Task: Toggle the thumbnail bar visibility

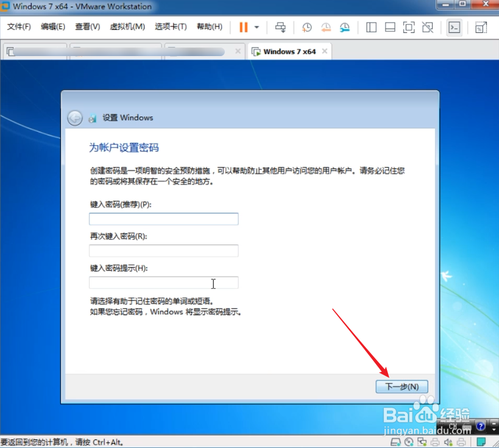Action: pyautogui.click(x=391, y=27)
